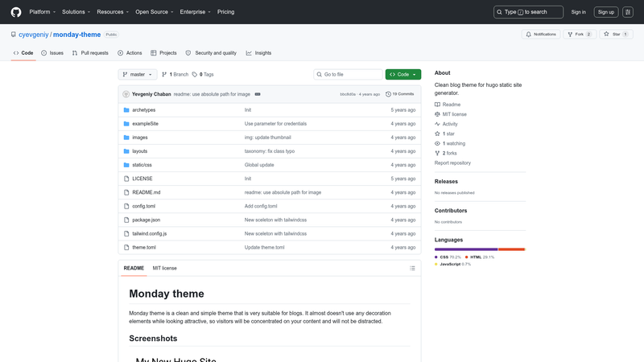Switch to the Issues tab
Screen dimensions: 644x362
tap(52, 53)
